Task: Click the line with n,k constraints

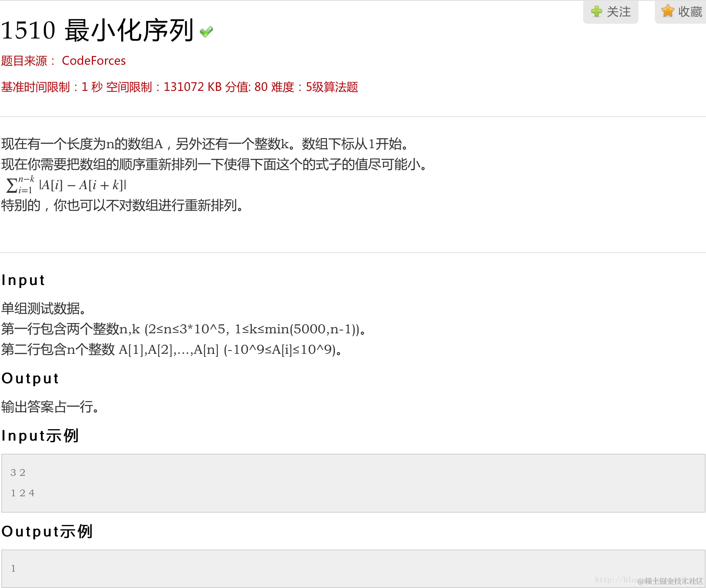Action: pos(184,329)
